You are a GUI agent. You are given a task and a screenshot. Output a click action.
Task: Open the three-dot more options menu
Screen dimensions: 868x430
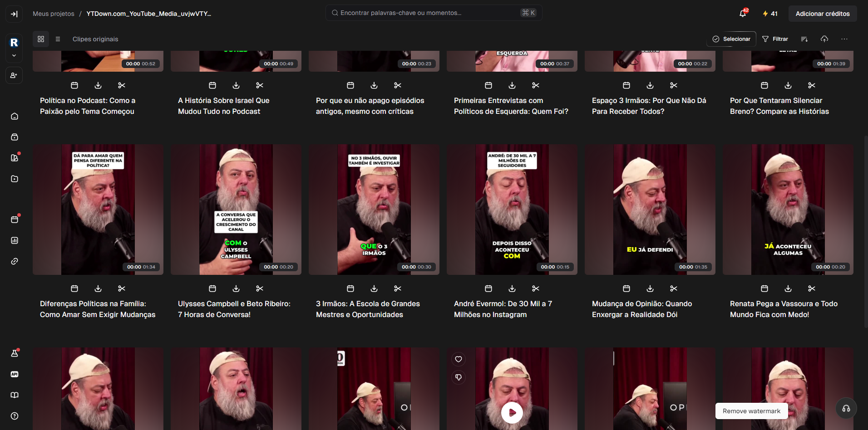pyautogui.click(x=844, y=39)
